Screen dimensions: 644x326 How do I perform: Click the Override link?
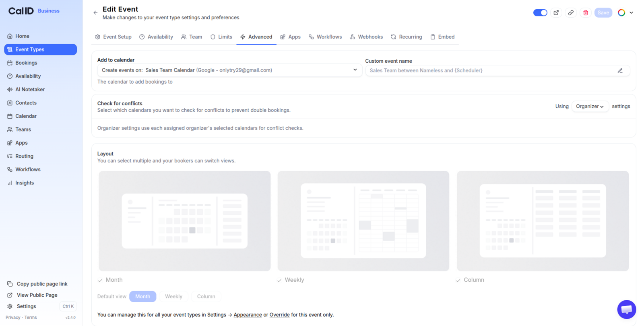(x=280, y=315)
